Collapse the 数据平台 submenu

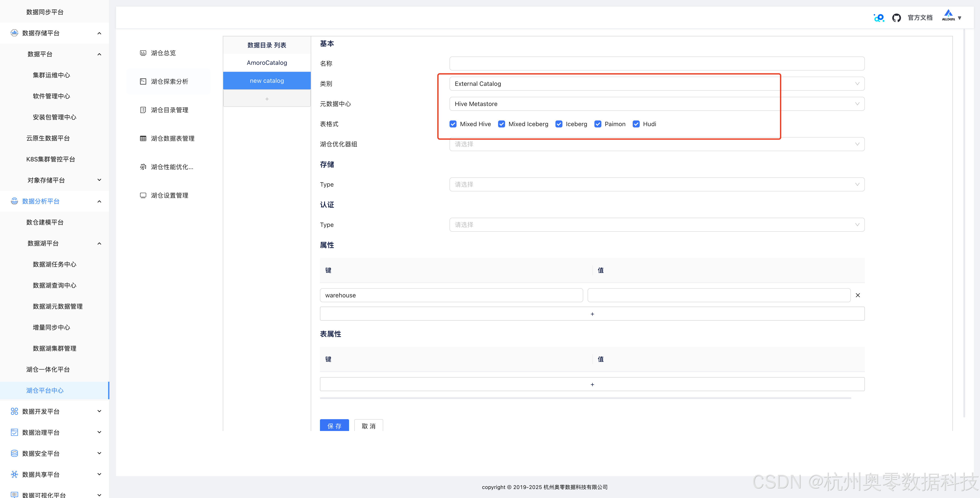pyautogui.click(x=99, y=54)
